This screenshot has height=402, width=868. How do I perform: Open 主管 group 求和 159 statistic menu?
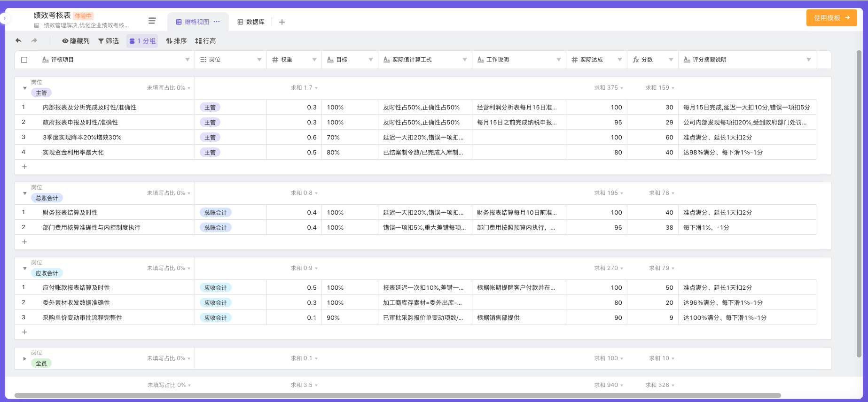(x=660, y=88)
